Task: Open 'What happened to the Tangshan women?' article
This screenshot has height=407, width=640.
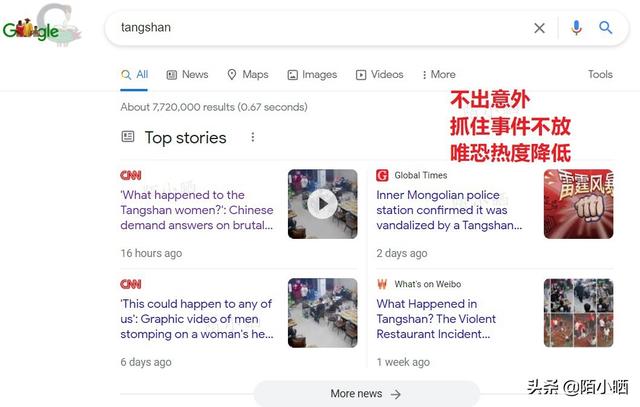Action: pos(197,210)
